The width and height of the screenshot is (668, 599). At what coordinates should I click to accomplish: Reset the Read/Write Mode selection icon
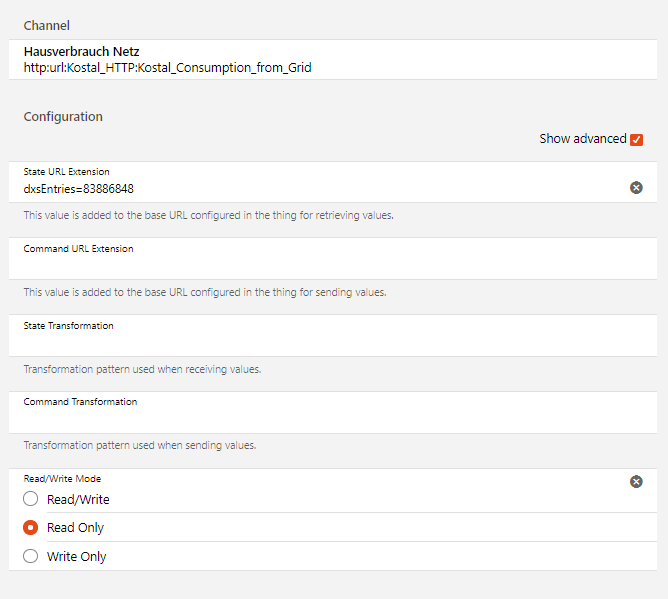[x=636, y=482]
